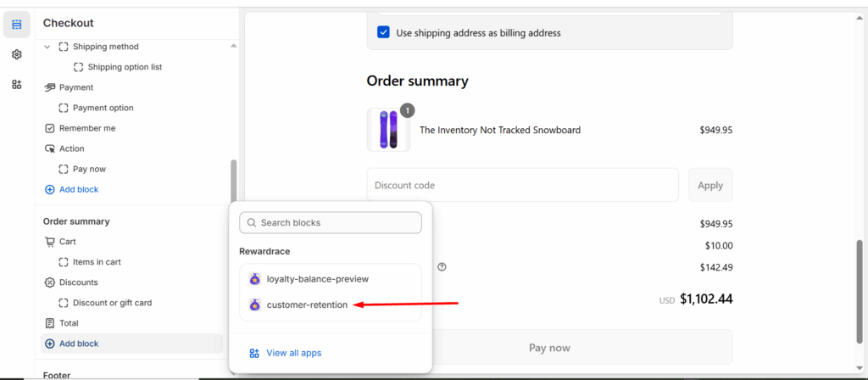Select the loyalty-balance-preview block icon
The image size is (868, 380).
pos(254,279)
